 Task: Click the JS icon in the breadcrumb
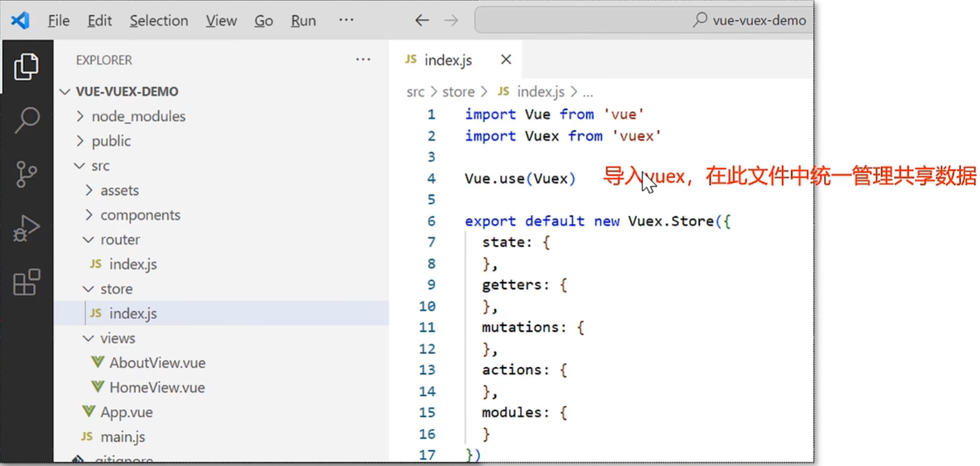503,91
